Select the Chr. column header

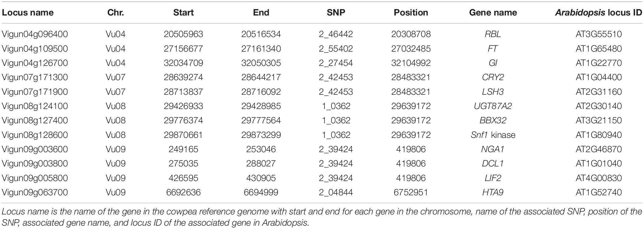[116, 12]
